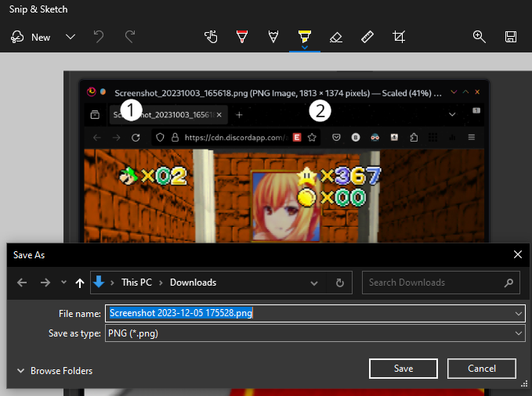Select the Ballpoint pen tool

pyautogui.click(x=242, y=37)
